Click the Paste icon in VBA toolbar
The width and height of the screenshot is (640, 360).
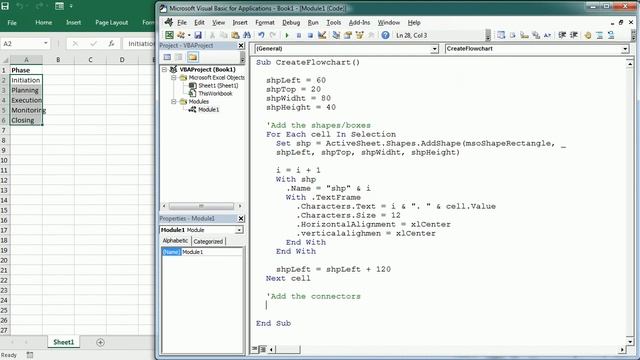click(x=235, y=36)
